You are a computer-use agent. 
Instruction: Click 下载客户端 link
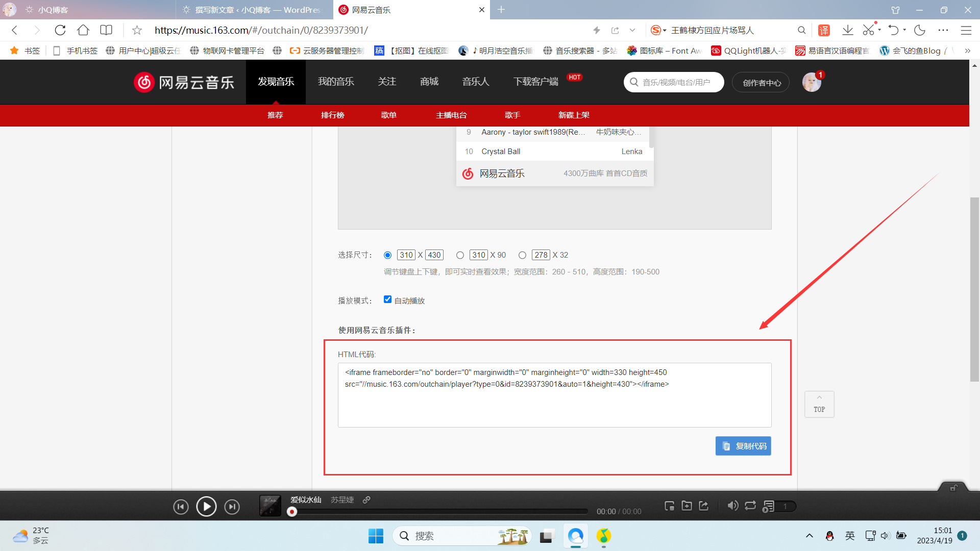click(x=536, y=82)
